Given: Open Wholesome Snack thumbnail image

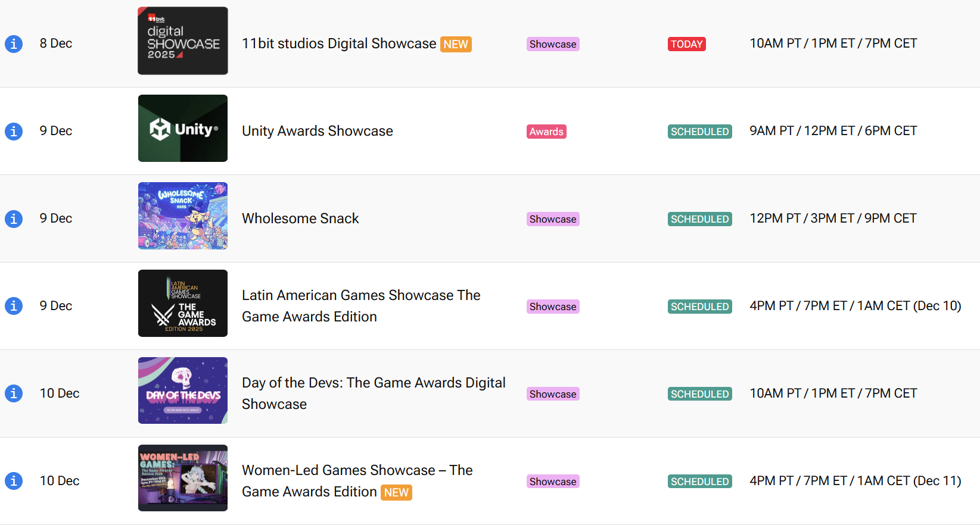Looking at the screenshot, I should tap(183, 215).
